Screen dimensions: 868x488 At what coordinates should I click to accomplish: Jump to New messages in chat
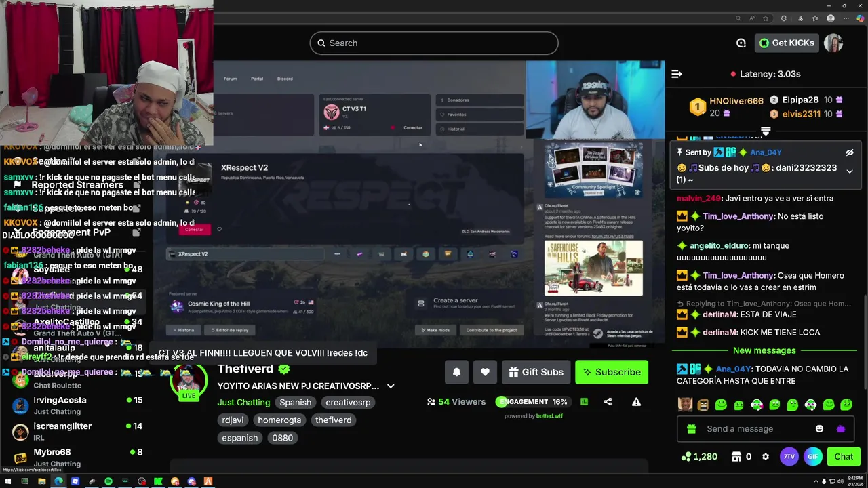tap(764, 350)
